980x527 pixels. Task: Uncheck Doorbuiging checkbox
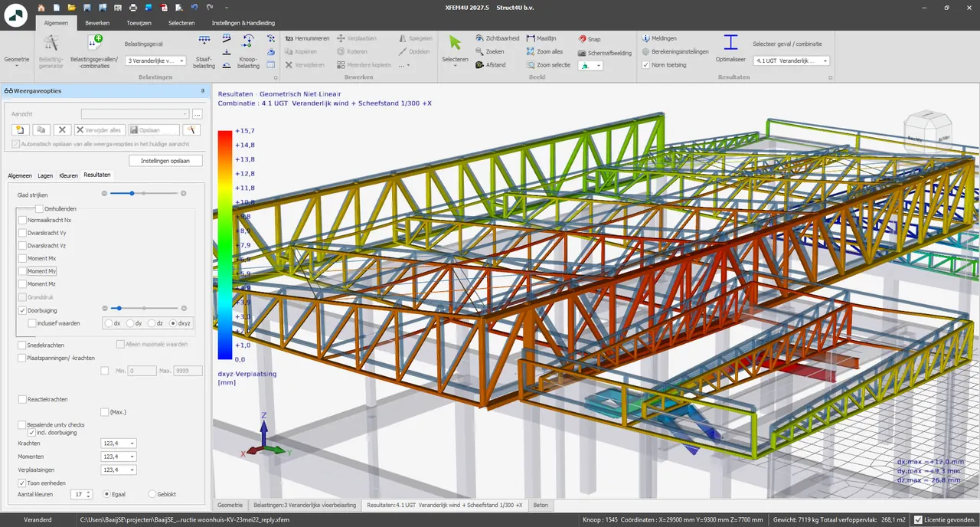(22, 310)
